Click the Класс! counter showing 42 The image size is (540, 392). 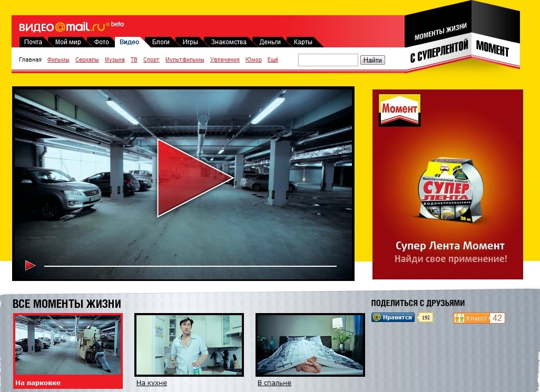tap(497, 318)
